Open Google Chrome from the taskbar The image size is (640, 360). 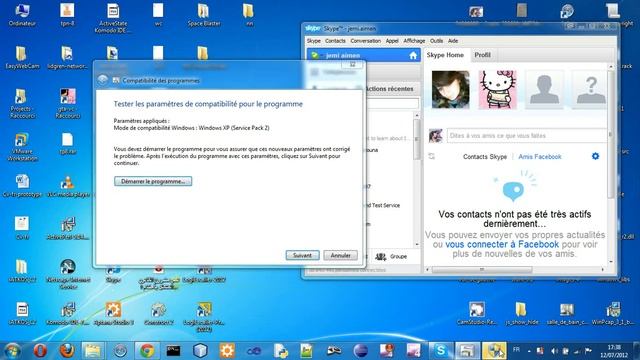coord(147,351)
